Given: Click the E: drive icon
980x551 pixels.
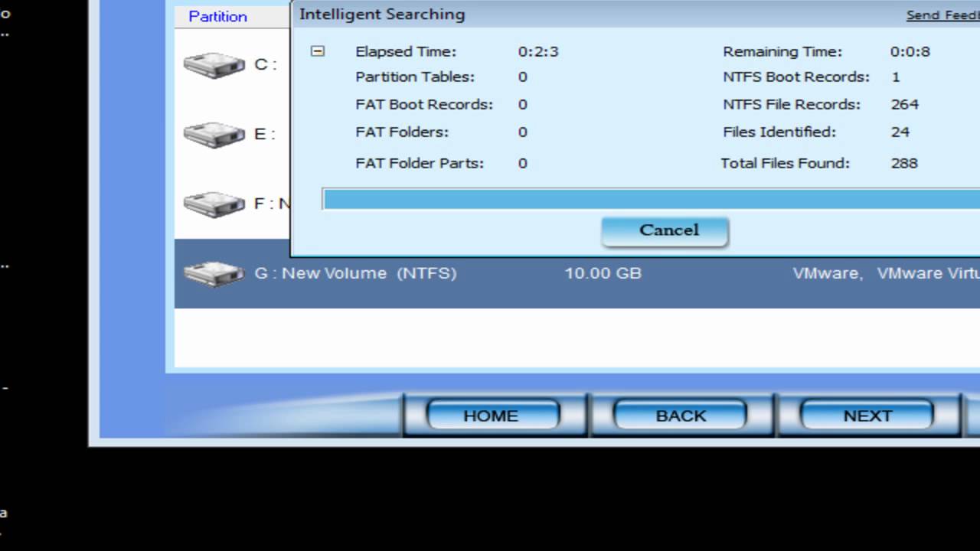Looking at the screenshot, I should point(214,135).
